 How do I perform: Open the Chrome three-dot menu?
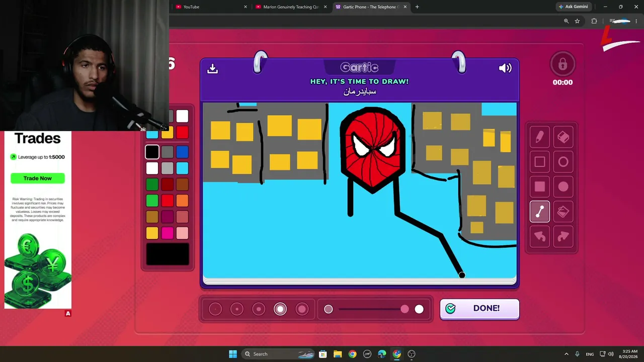636,21
